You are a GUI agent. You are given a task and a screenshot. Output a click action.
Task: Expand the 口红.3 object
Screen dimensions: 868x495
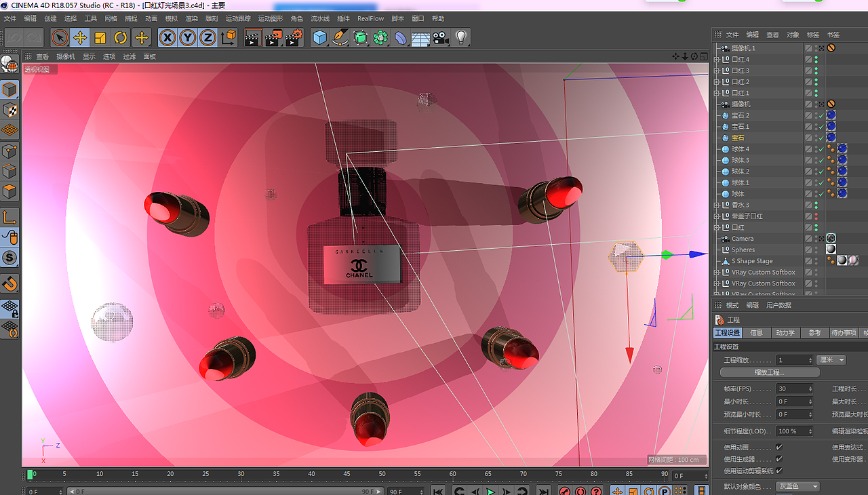tap(717, 71)
